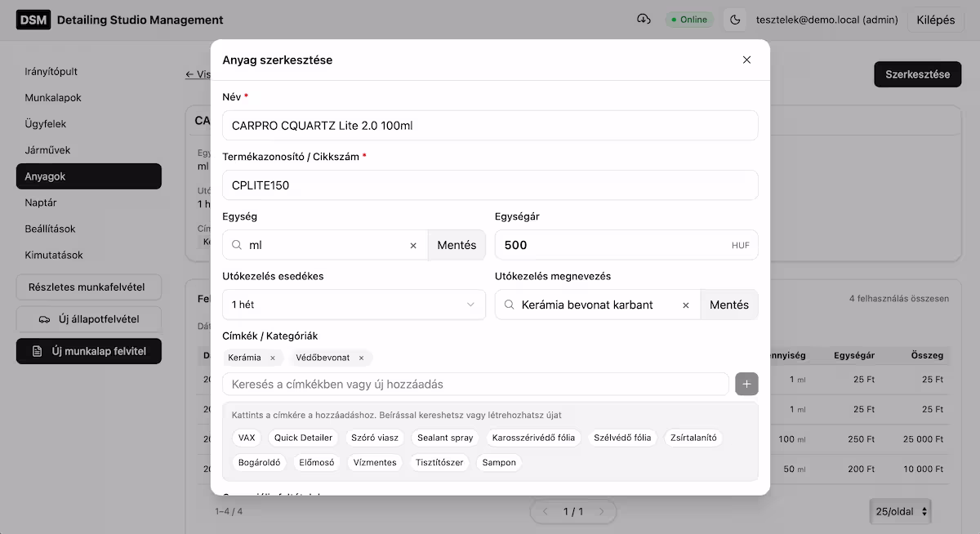Open Irányítópult in sidebar
This screenshot has width=980, height=534.
point(89,72)
